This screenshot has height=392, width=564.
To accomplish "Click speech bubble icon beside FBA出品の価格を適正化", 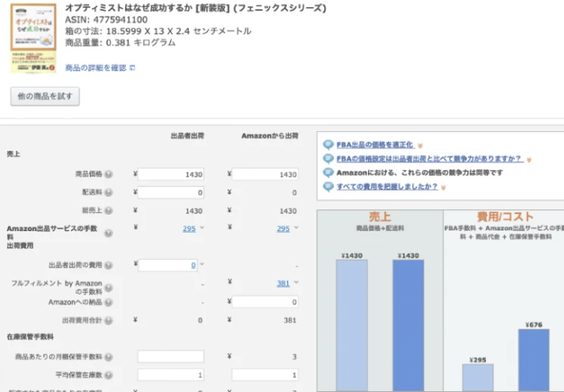I will 328,144.
